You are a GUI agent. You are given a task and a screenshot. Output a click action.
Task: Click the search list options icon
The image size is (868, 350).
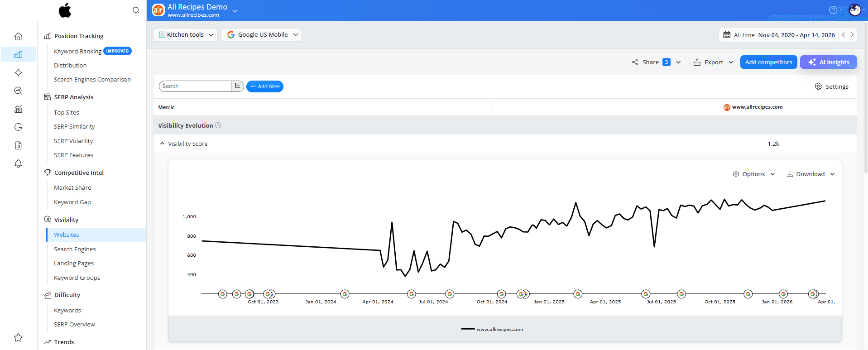click(237, 86)
